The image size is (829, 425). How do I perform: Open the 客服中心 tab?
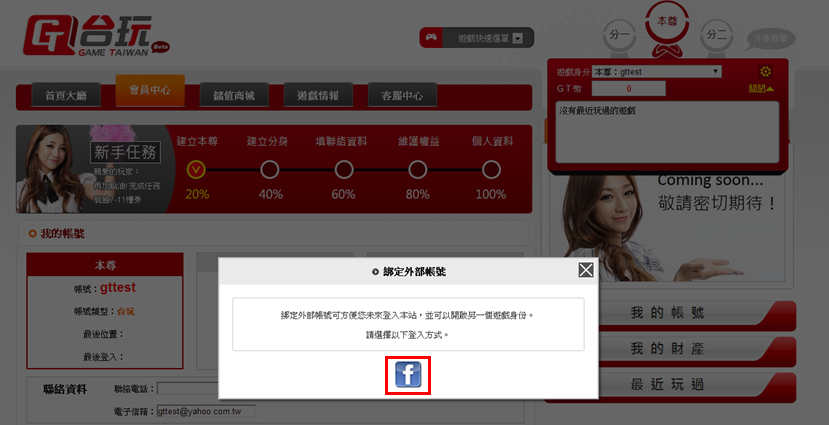[x=402, y=95]
